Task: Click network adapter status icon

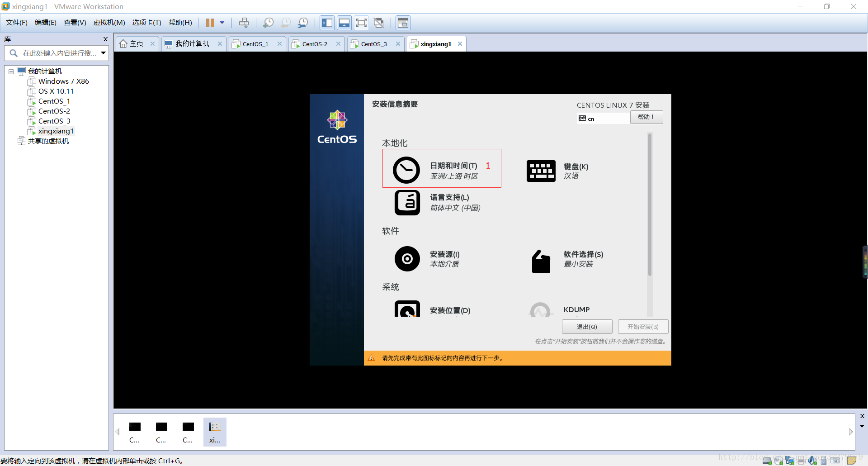Action: [790, 461]
